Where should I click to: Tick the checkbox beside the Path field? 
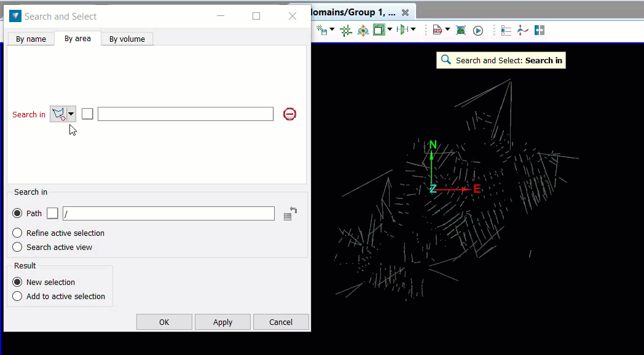(52, 213)
